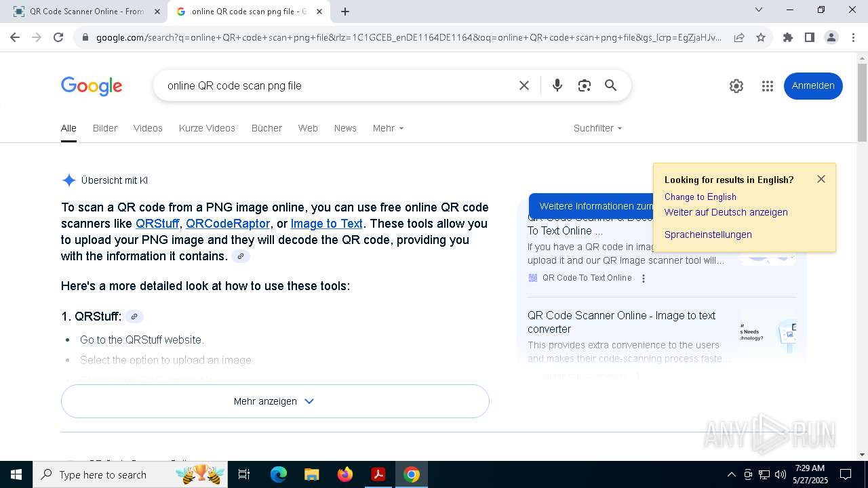
Task: Switch to the Bücher tab
Action: click(267, 128)
